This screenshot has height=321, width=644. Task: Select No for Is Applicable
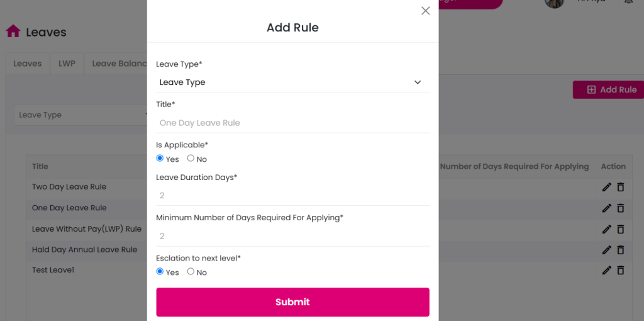191,158
